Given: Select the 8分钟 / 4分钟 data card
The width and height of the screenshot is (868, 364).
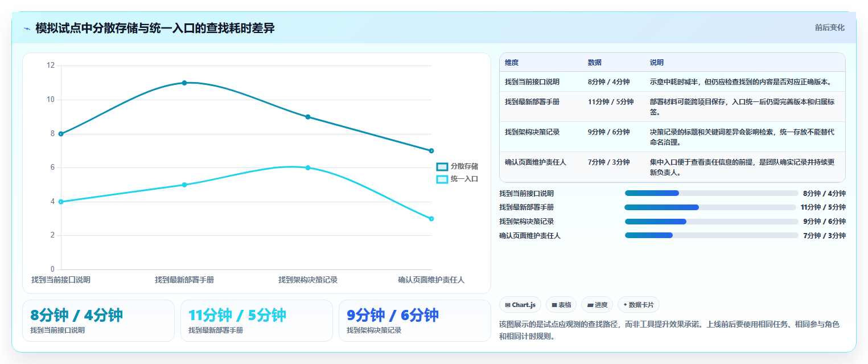Looking at the screenshot, I should (x=98, y=321).
